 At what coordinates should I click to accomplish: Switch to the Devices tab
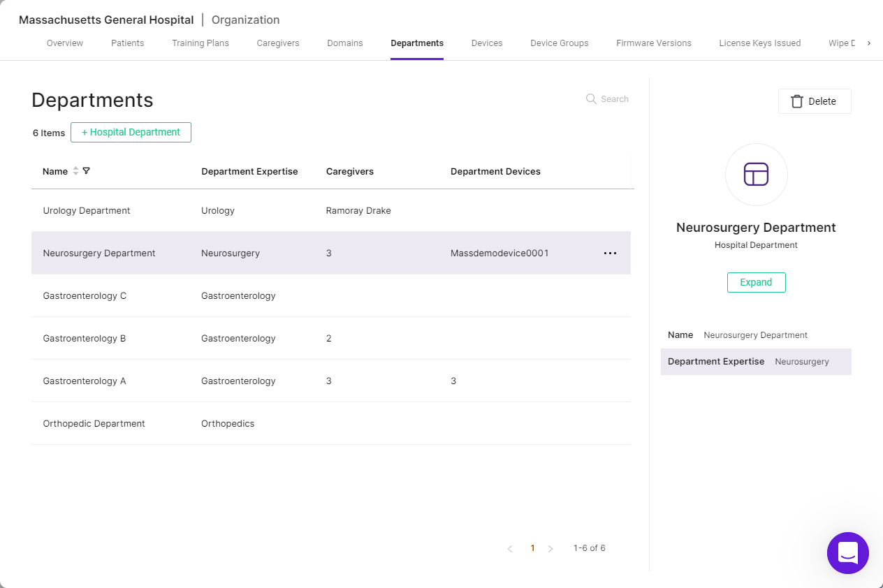click(487, 43)
